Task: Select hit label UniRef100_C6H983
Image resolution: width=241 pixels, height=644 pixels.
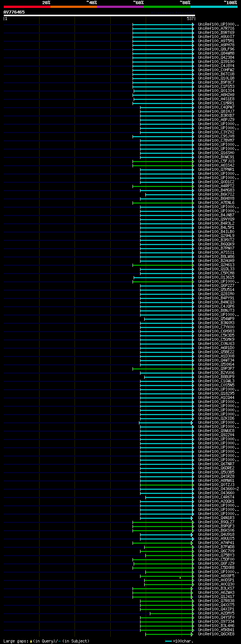Action: pyautogui.click(x=216, y=331)
